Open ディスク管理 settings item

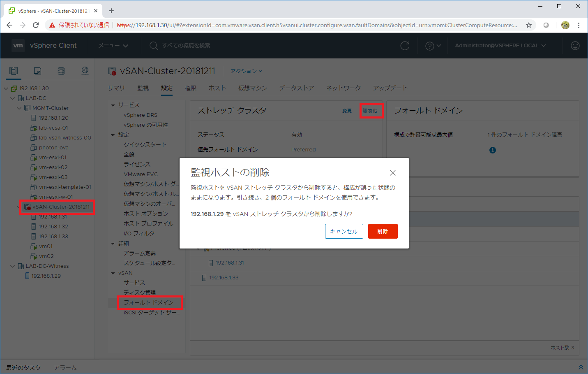coord(140,293)
